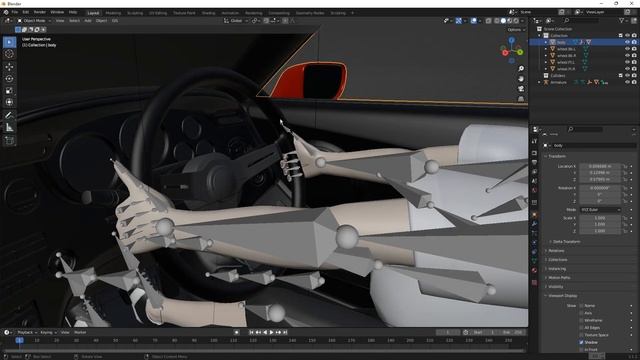The width and height of the screenshot is (640, 360).
Task: Click the pan view hand icon
Action: (521, 78)
